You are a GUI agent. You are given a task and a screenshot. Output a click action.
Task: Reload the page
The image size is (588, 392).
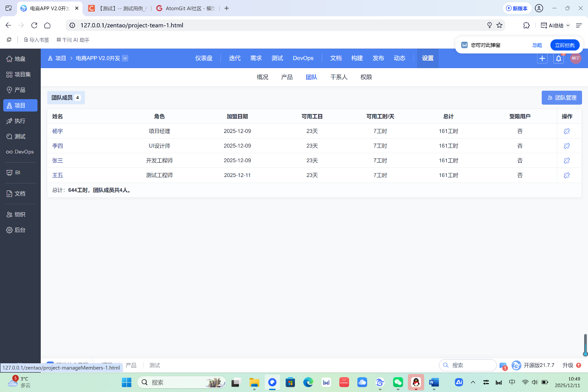click(34, 25)
